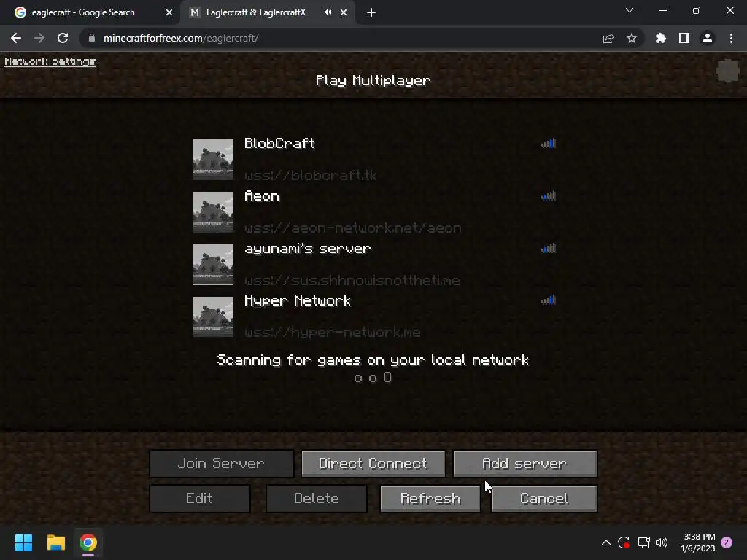Click the wss://aeon-network.net/aeon address
Viewport: 747px width, 560px height.
353,228
